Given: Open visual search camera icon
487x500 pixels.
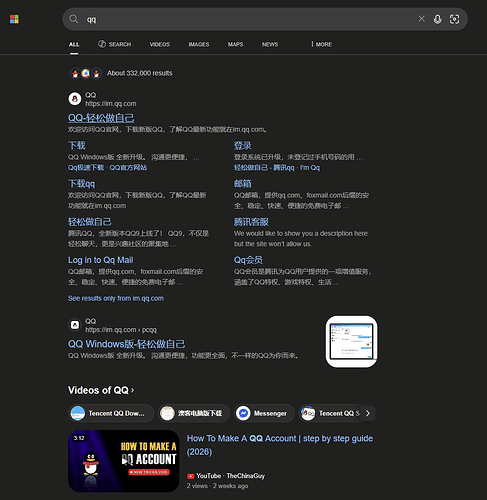Looking at the screenshot, I should pos(454,19).
